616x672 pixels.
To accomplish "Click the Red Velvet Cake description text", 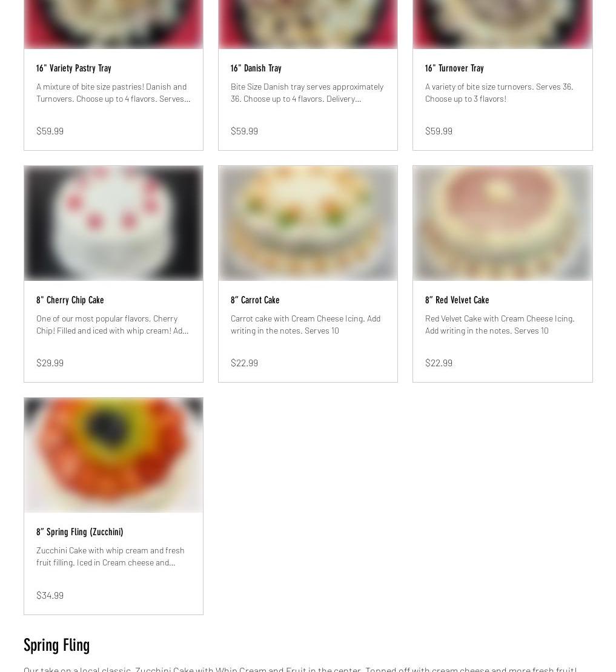I will point(500,324).
